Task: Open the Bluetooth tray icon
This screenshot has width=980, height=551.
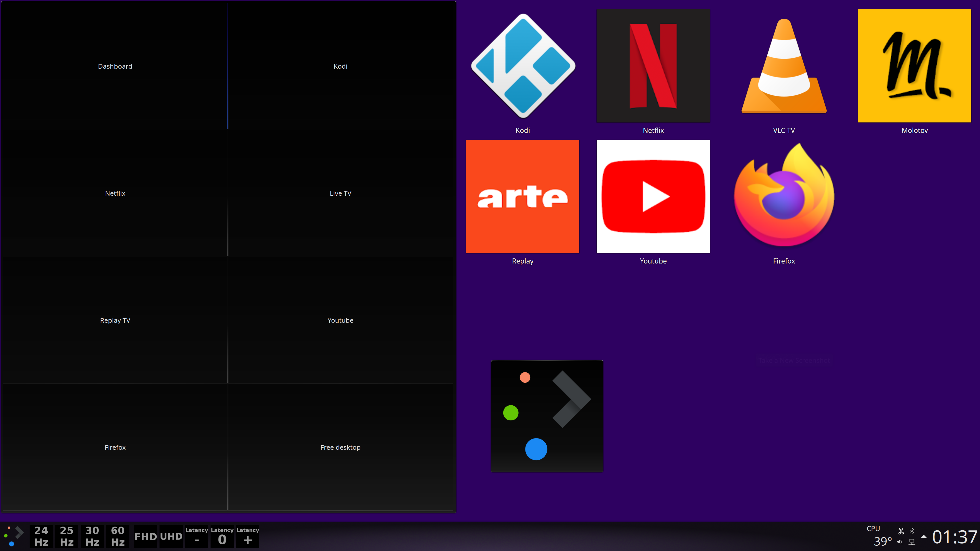Action: [912, 531]
